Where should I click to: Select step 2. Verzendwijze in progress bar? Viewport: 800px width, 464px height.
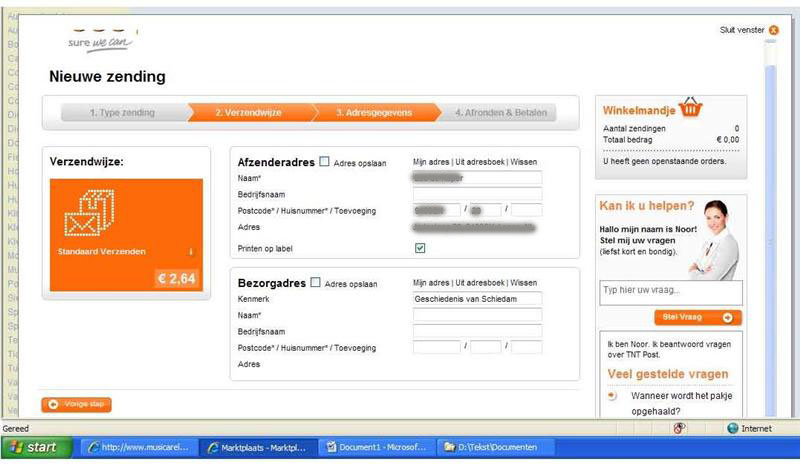(248, 113)
